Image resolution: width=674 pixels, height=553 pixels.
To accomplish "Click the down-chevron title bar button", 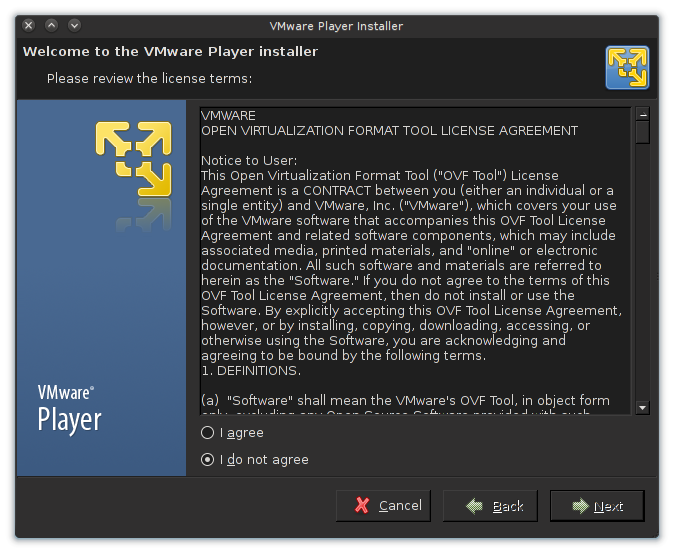I will click(x=74, y=25).
